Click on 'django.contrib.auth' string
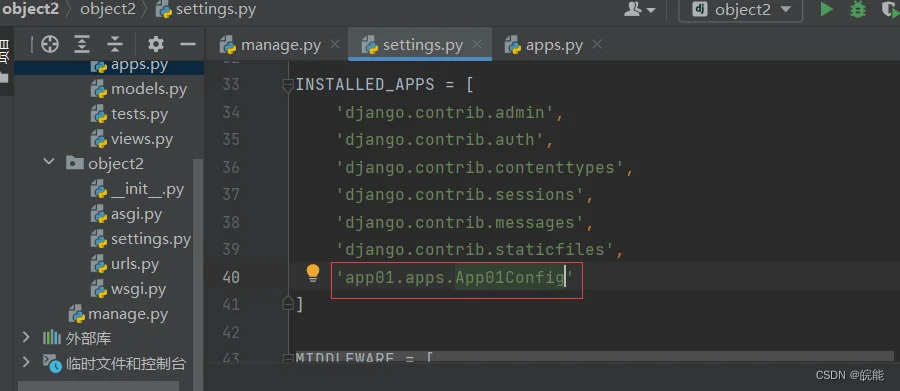 [x=440, y=140]
